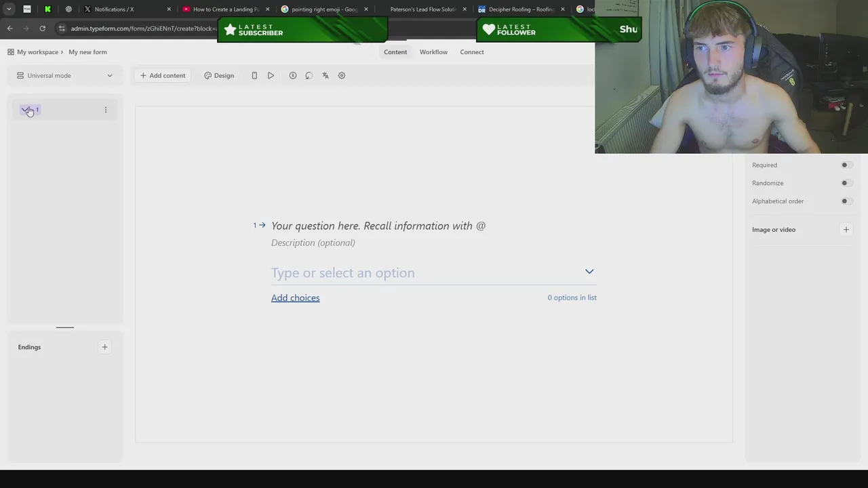868x488 pixels.
Task: Open site information icon in address bar
Action: [x=62, y=28]
